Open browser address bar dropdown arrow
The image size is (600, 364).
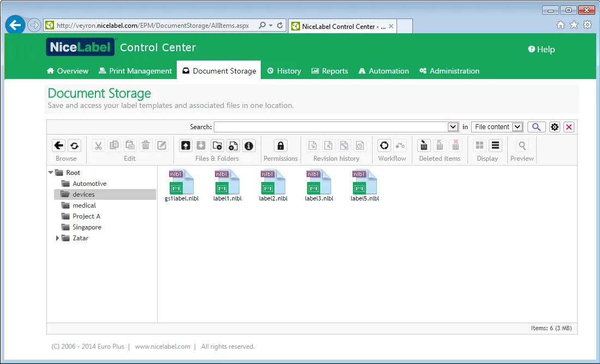tap(271, 26)
